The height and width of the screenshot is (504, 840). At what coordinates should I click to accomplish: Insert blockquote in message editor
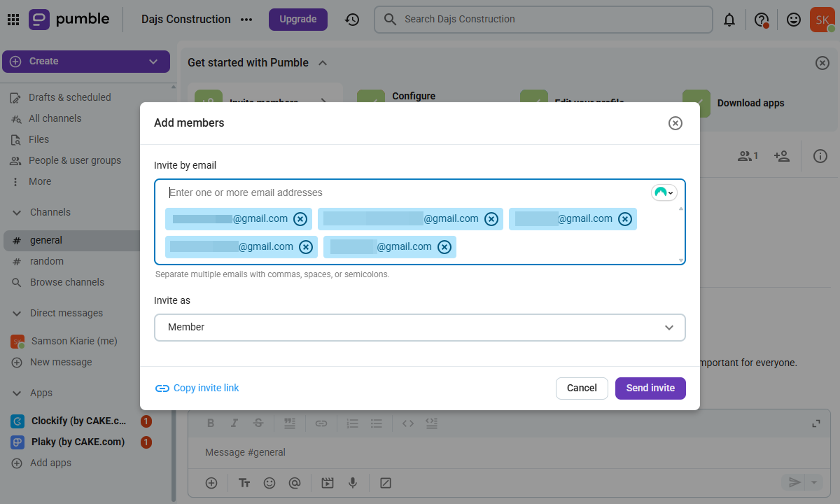(x=289, y=423)
